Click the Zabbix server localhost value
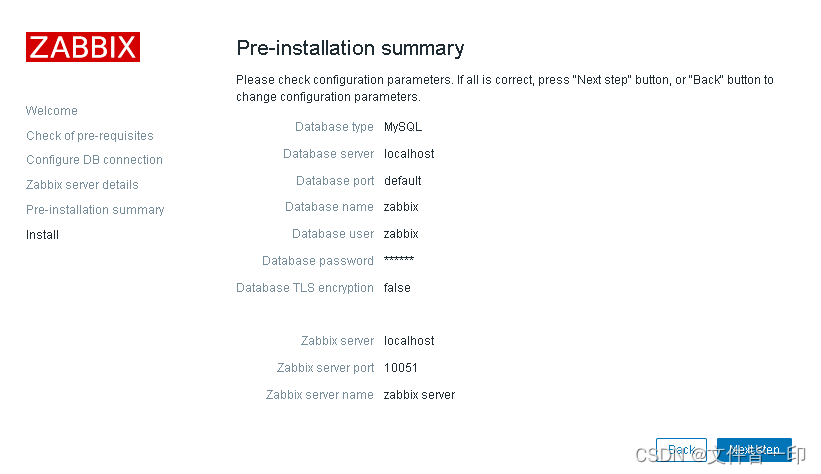Viewport: 821px width, 474px height. coord(409,340)
